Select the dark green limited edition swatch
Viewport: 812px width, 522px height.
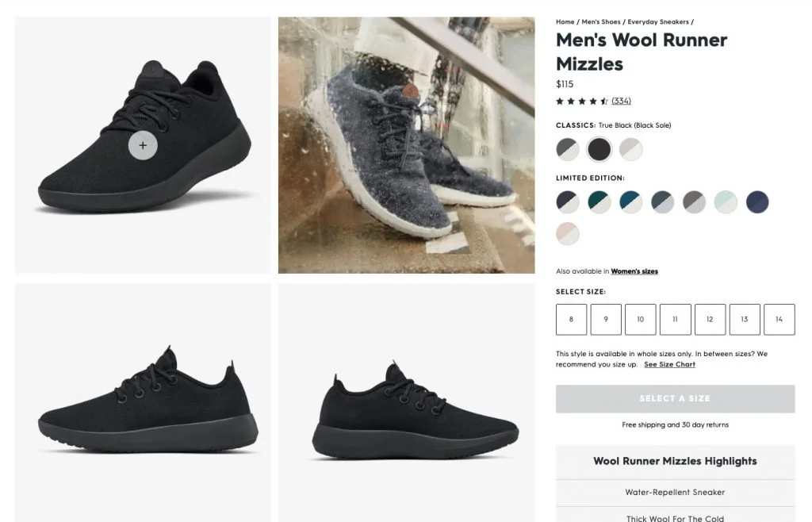coord(599,202)
